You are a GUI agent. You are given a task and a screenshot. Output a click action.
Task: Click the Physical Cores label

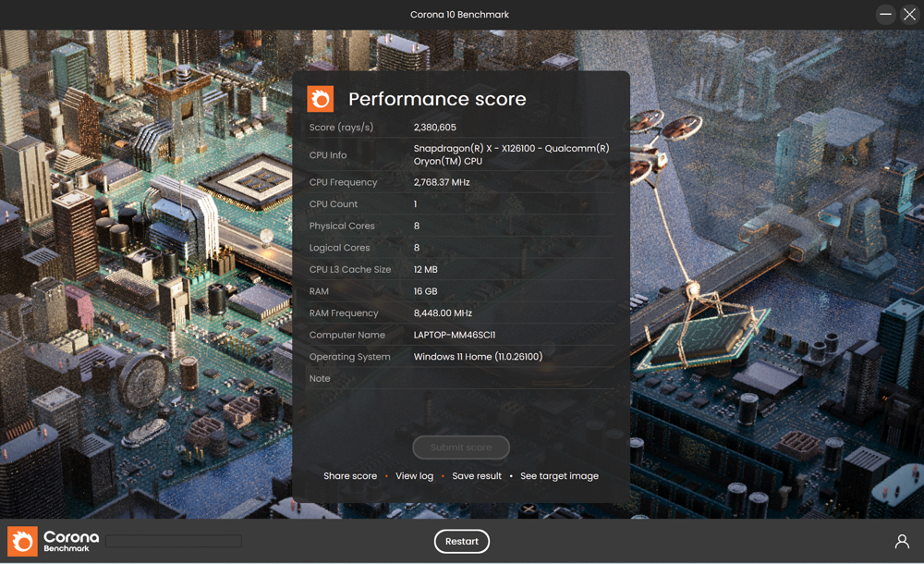342,226
